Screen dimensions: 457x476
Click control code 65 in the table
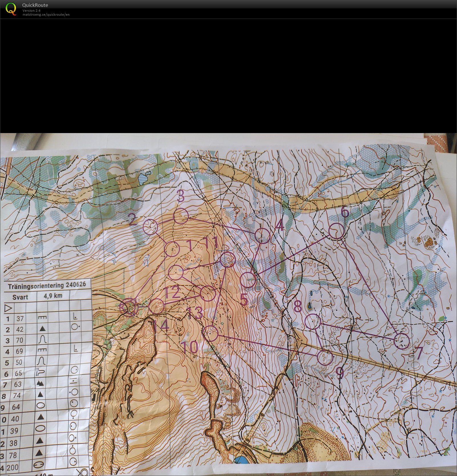tap(19, 373)
